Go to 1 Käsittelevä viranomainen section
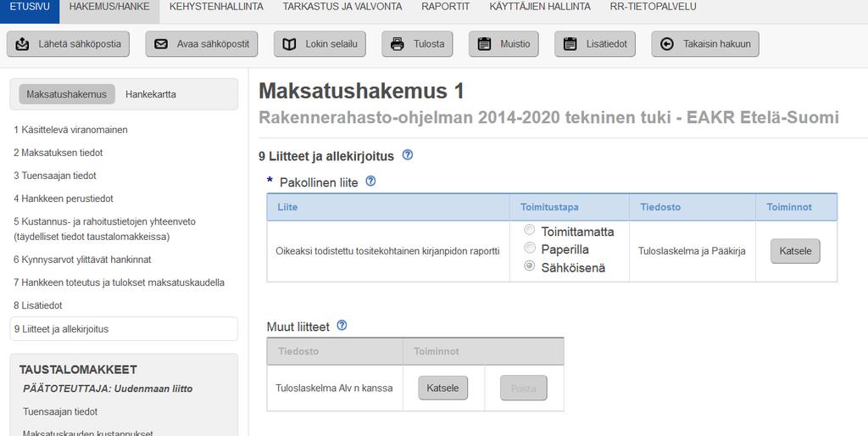868x436 pixels. (x=71, y=130)
